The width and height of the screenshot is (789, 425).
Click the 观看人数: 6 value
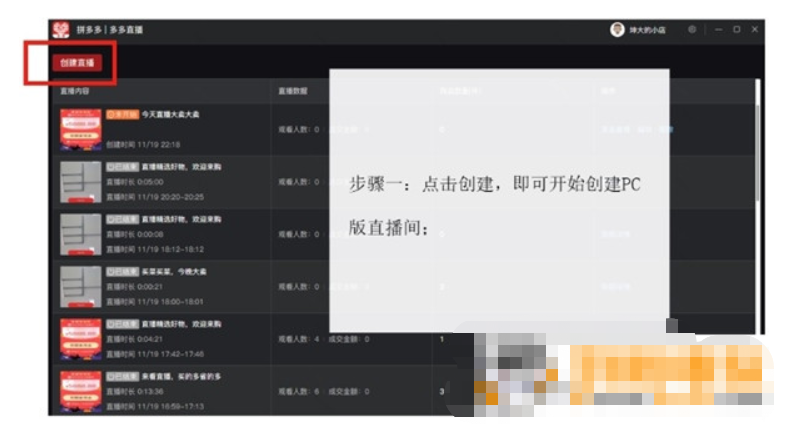coord(299,391)
